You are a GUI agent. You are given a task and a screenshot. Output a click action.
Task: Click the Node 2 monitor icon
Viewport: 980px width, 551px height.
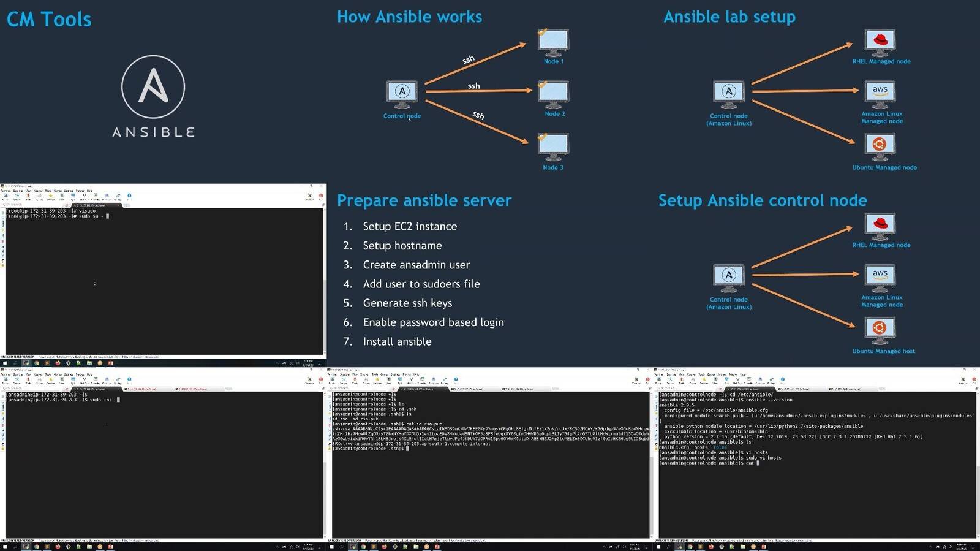(x=553, y=95)
